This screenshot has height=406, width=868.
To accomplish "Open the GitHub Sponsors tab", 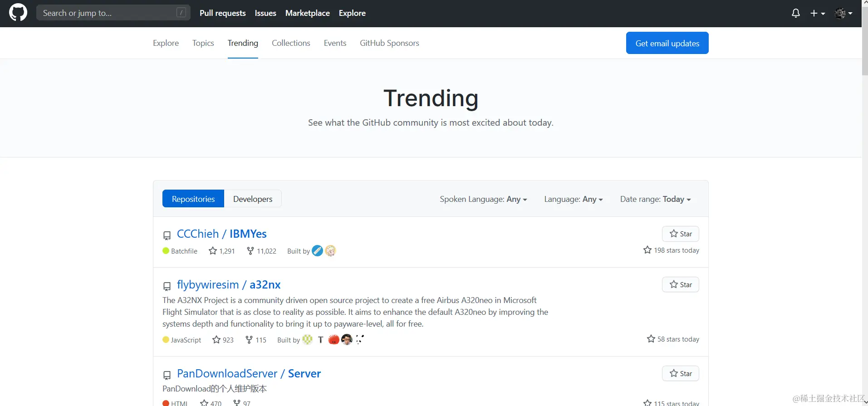I will 389,43.
